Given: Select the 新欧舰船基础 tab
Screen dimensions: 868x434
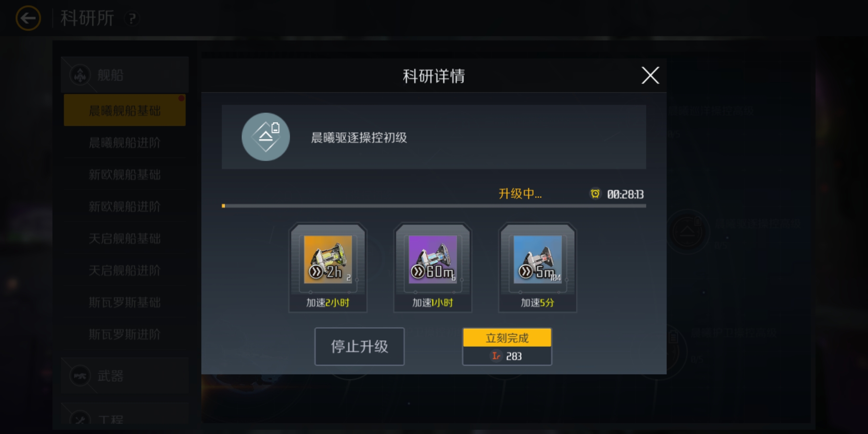Looking at the screenshot, I should [x=125, y=174].
